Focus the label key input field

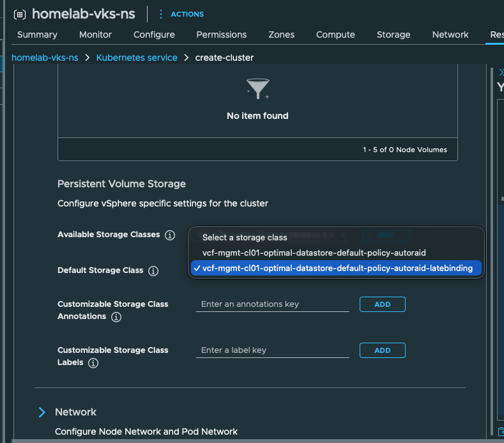coord(273,350)
